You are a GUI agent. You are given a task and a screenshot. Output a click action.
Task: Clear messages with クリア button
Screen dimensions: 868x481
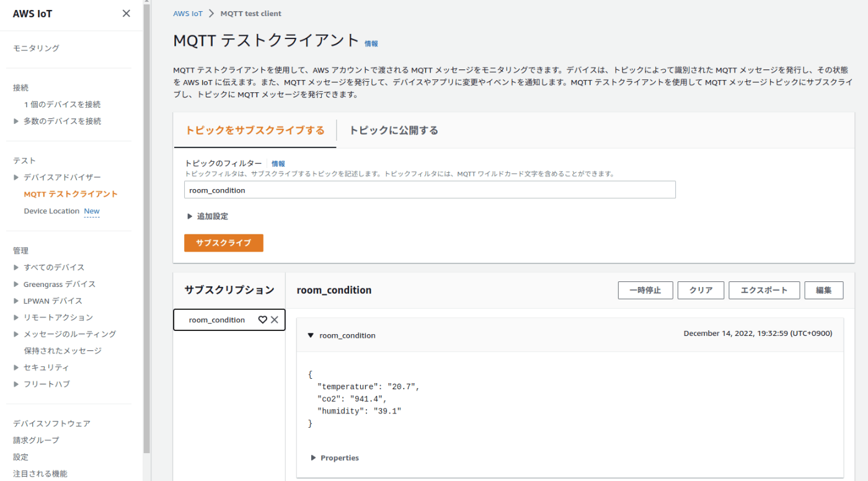click(x=701, y=290)
